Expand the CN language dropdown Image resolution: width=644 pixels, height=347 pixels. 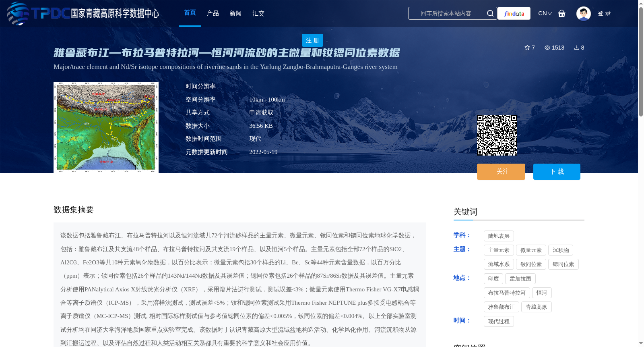545,13
